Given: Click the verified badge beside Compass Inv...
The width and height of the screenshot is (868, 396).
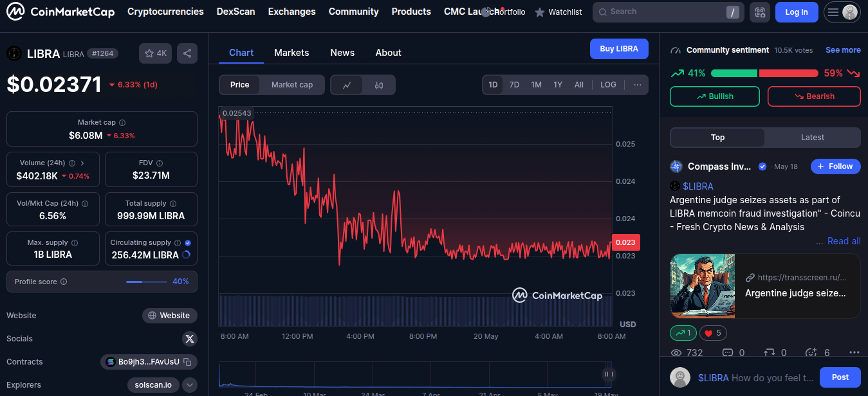Looking at the screenshot, I should click(x=762, y=166).
